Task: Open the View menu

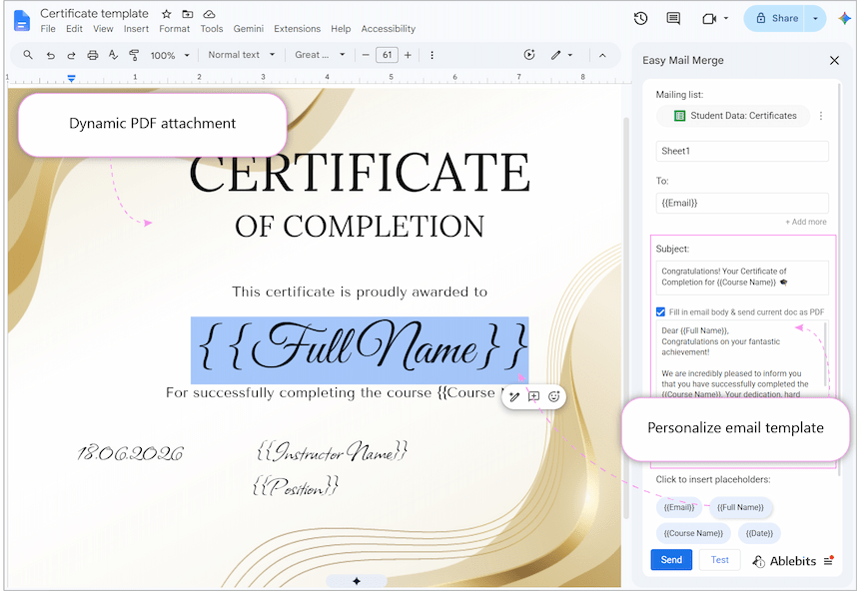Action: (x=103, y=29)
